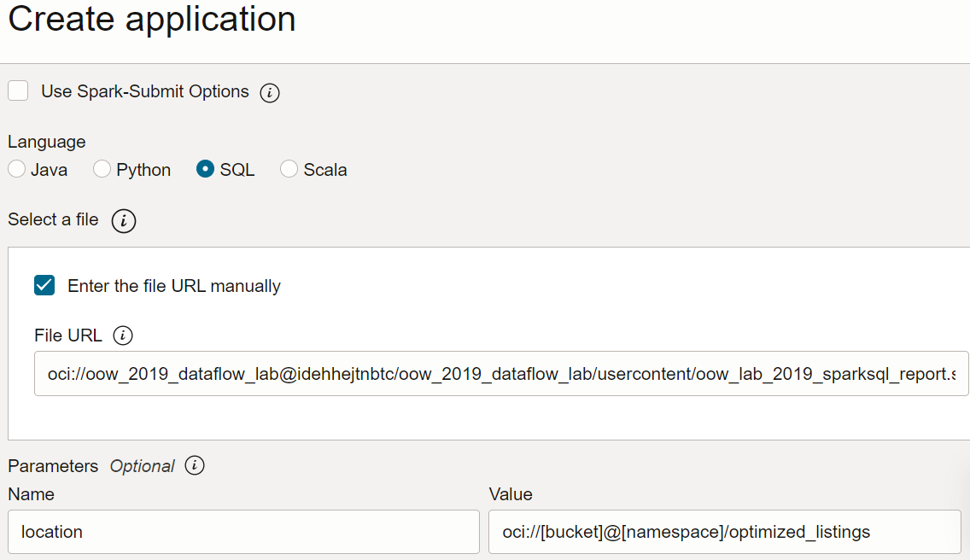Click the Optional text beside Parameters

(142, 466)
